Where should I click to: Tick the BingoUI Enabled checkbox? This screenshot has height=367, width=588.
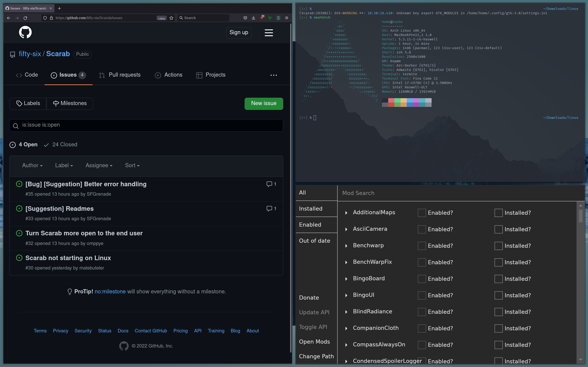(422, 295)
